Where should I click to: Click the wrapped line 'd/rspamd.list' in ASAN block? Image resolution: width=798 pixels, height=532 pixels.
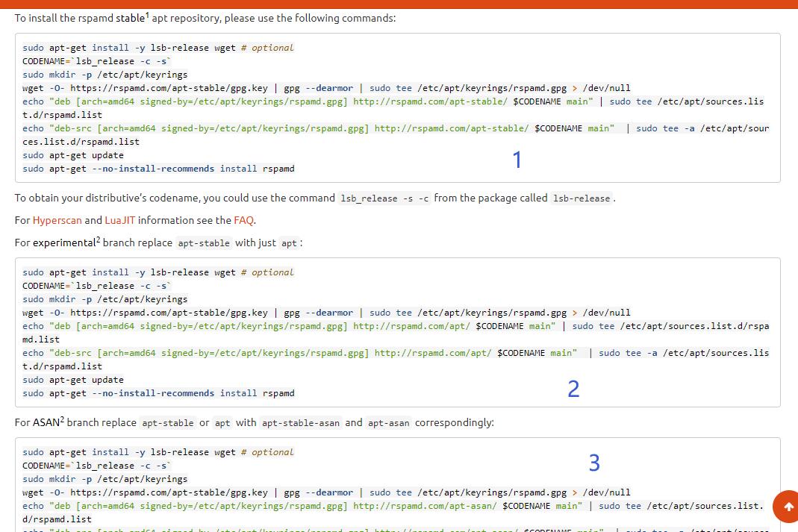click(x=57, y=519)
